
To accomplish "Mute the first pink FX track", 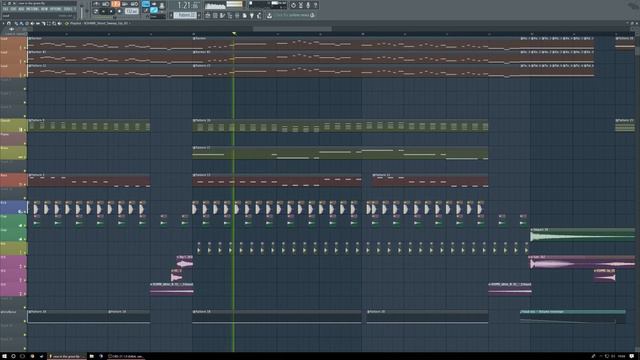I will pyautogui.click(x=24, y=267).
